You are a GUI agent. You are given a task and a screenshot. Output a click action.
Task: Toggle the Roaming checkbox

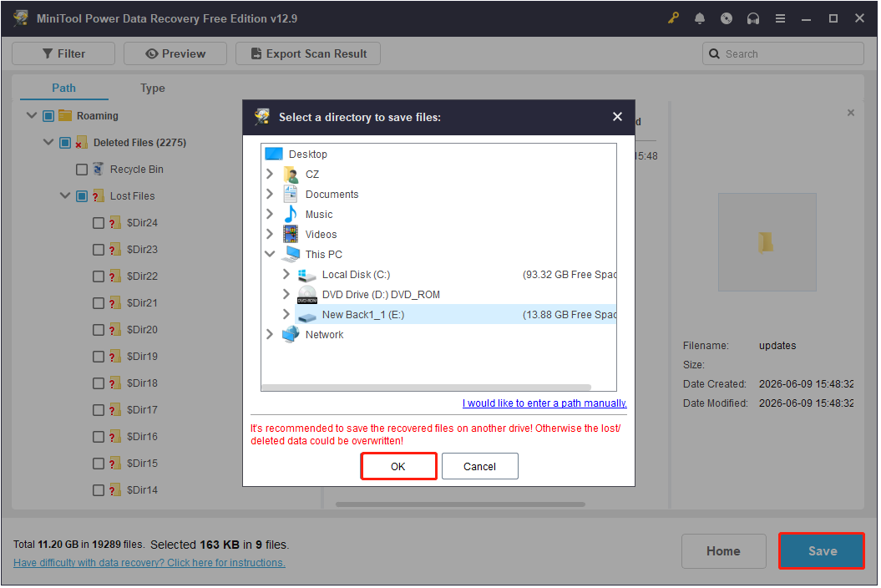(48, 116)
